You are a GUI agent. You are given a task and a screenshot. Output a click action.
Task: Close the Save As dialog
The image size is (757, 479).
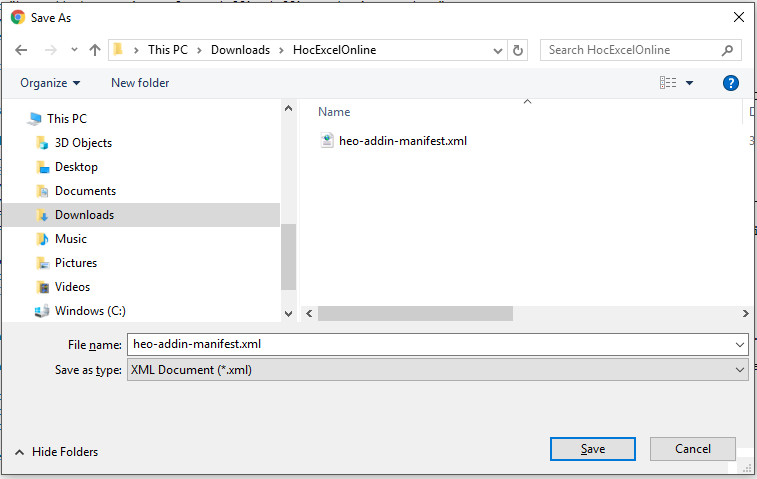[738, 17]
